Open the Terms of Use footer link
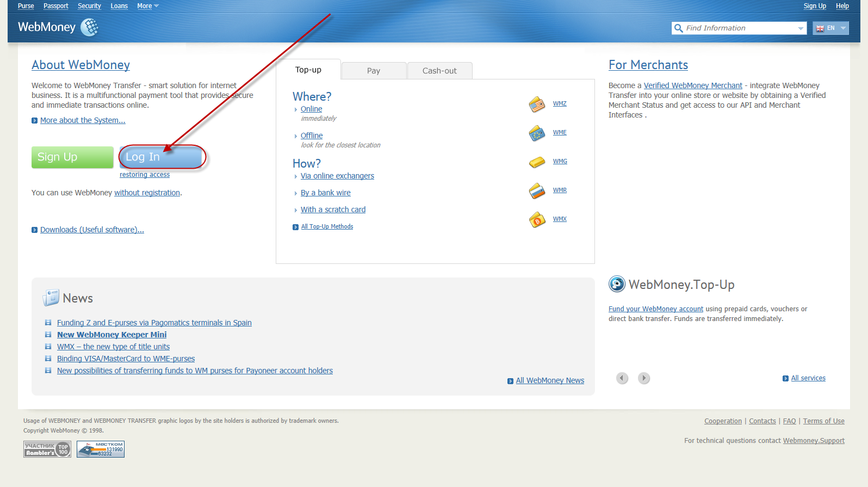Image resolution: width=868 pixels, height=487 pixels. click(x=824, y=421)
